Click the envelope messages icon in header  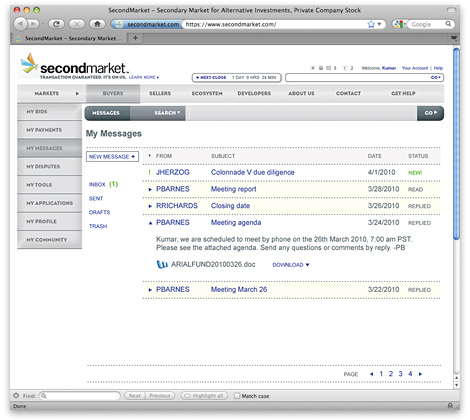coord(328,68)
